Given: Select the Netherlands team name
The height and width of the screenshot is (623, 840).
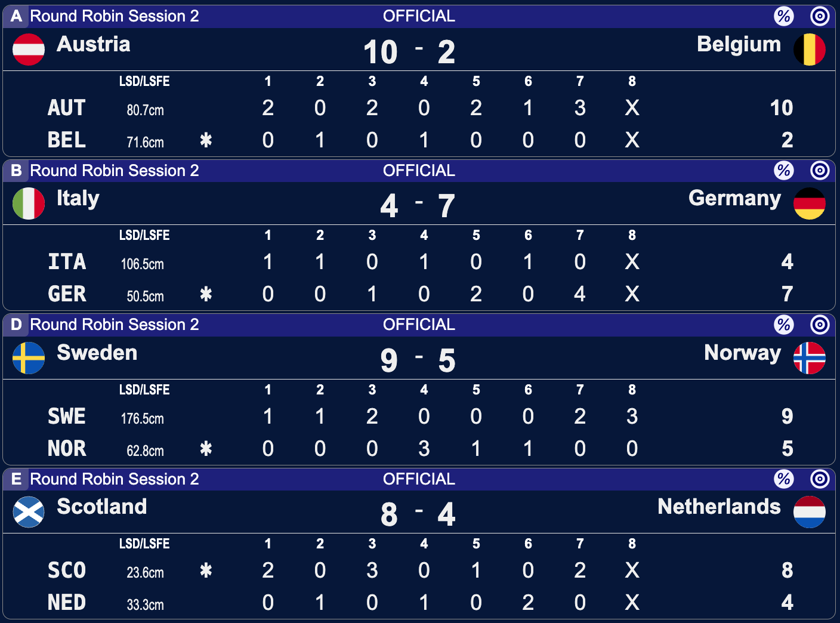Looking at the screenshot, I should point(719,507).
